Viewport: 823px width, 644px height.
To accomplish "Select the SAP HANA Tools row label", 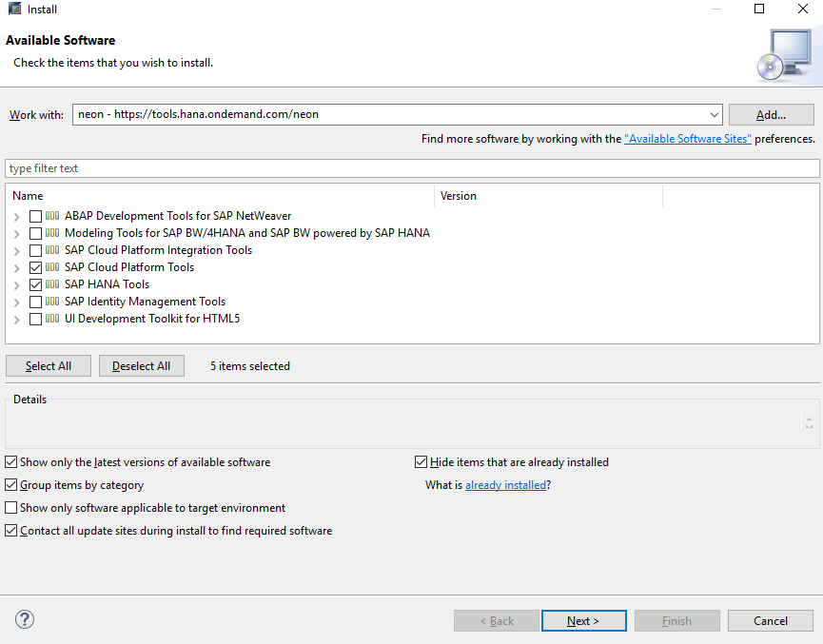I will (x=108, y=284).
